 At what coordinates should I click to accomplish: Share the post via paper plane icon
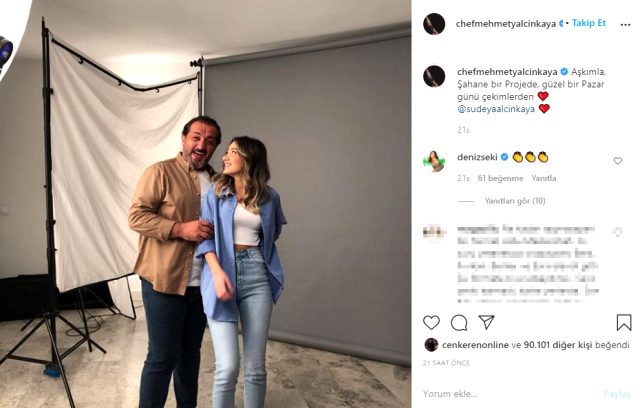coord(486,322)
